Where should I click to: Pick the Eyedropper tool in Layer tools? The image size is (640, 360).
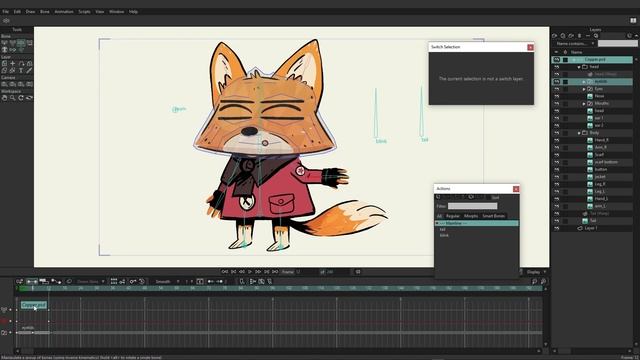[x=29, y=71]
